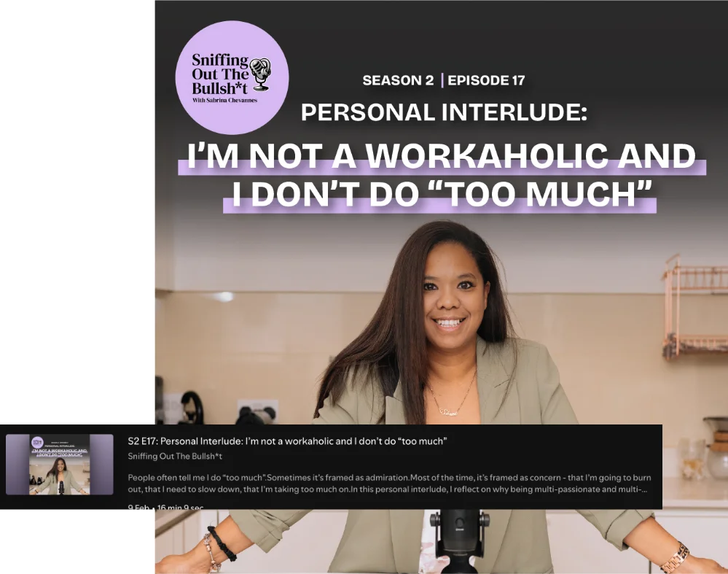Click the gold watch on the host's wrist
This screenshot has width=728, height=574.
(673, 556)
